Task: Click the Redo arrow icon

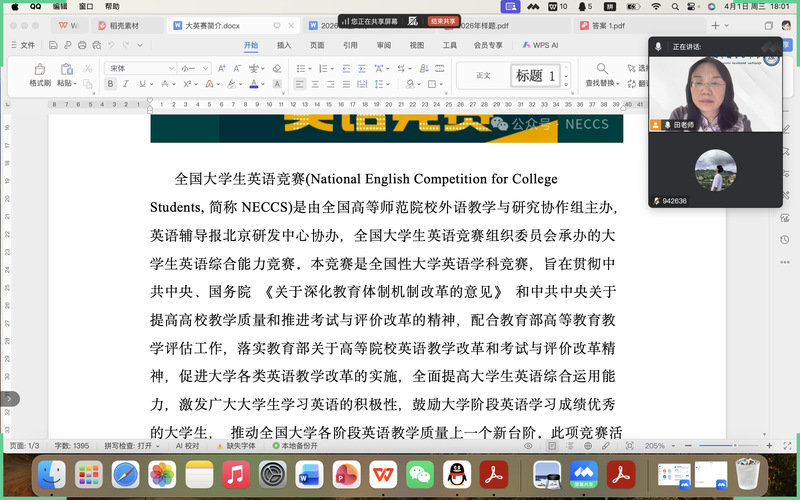Action: [126, 45]
